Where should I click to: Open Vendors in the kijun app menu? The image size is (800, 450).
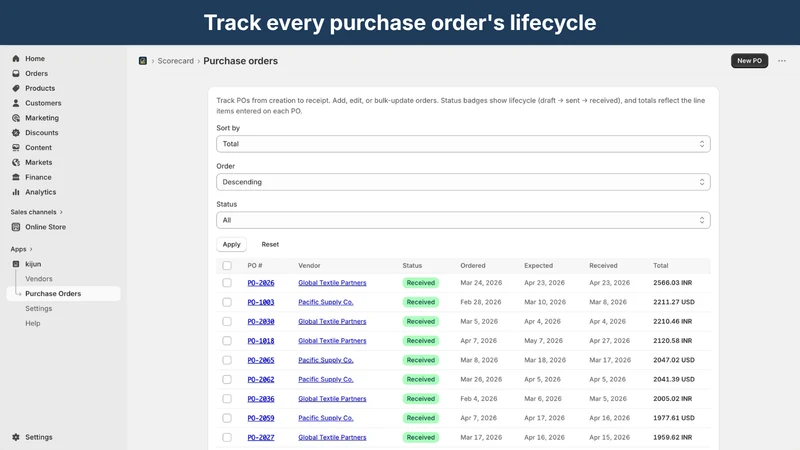39,279
